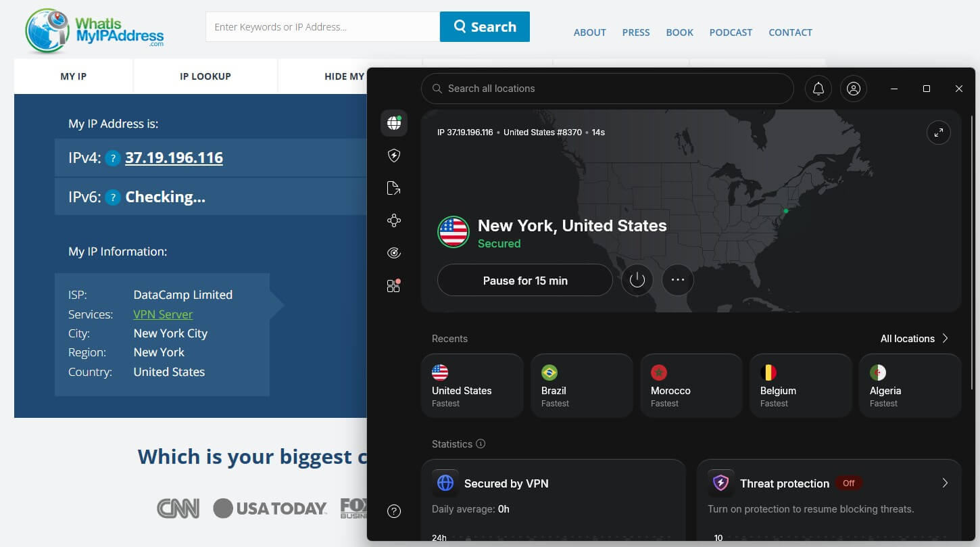Screen dimensions: 980x547
Task: Open All locations list
Action: (914, 338)
